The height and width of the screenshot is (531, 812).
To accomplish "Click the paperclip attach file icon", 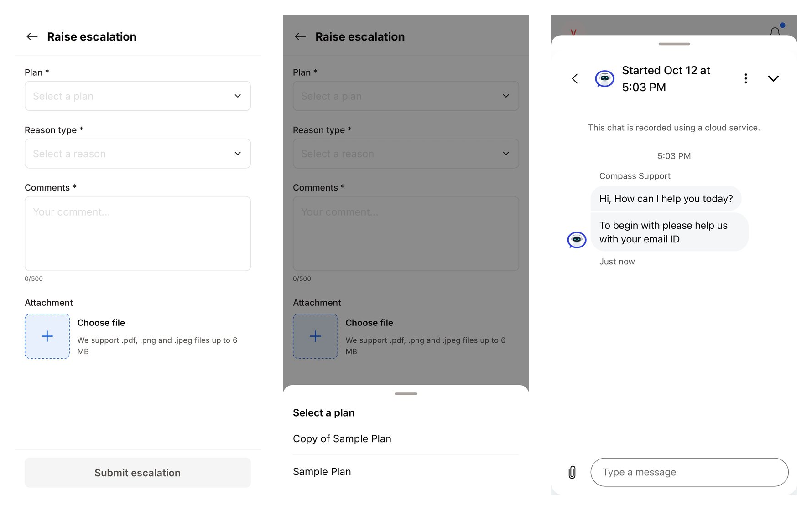I will pyautogui.click(x=572, y=472).
